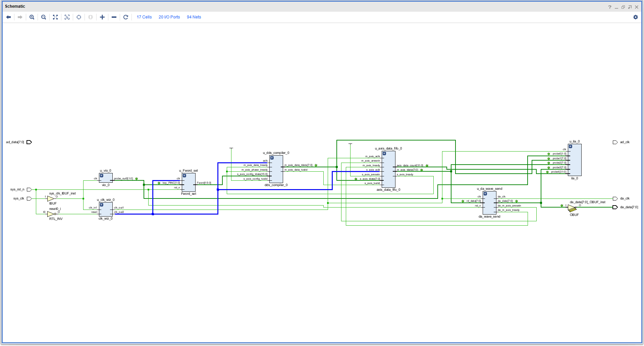Go back with the previous arrow
The height and width of the screenshot is (346, 644).
click(x=9, y=17)
